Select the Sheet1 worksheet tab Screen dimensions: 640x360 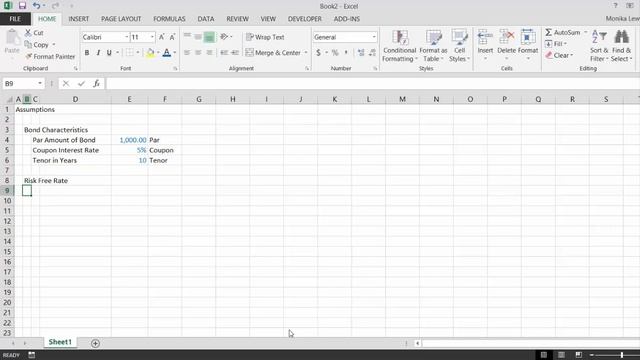point(60,342)
